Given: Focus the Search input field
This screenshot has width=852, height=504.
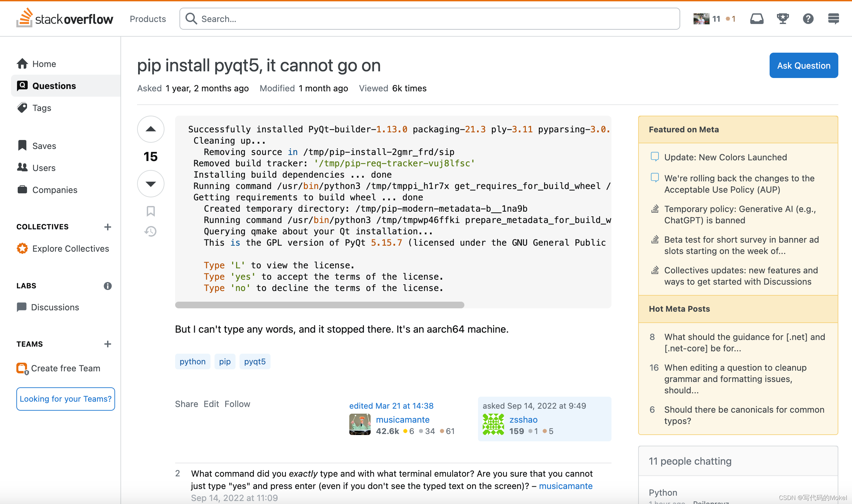Looking at the screenshot, I should coord(435,19).
